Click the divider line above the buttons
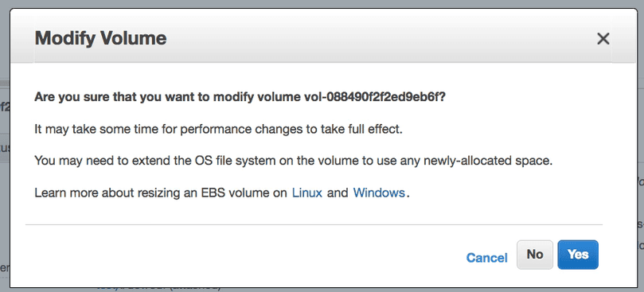644x292 pixels. (314, 224)
